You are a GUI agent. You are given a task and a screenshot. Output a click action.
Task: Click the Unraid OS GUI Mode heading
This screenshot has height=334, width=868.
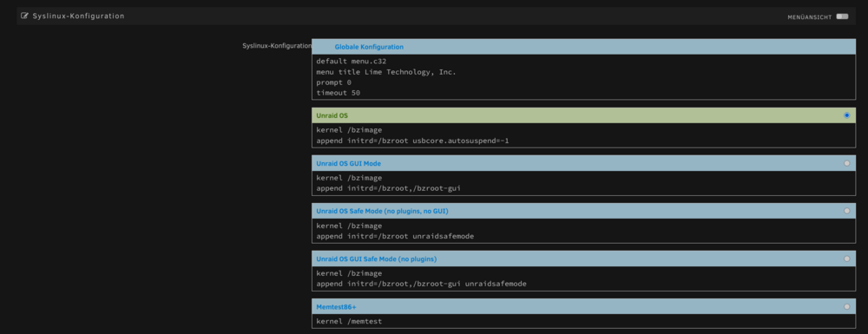tap(349, 164)
